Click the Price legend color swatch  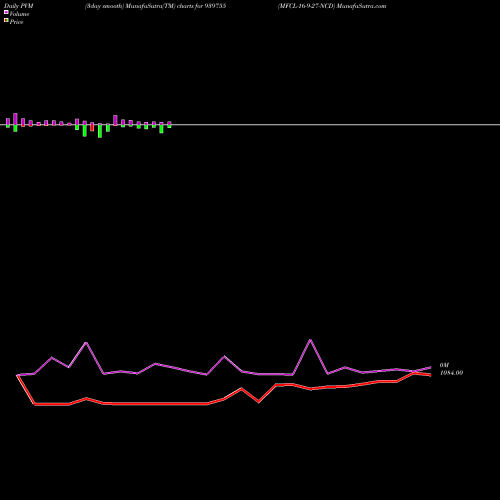[x=6, y=20]
